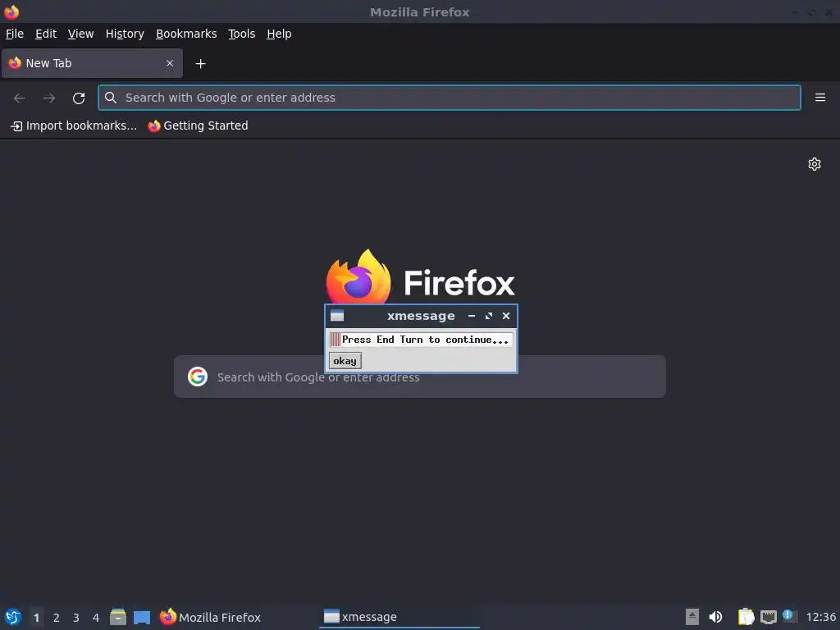This screenshot has height=630, width=840.
Task: Open the volume control tray icon
Action: [x=715, y=617]
